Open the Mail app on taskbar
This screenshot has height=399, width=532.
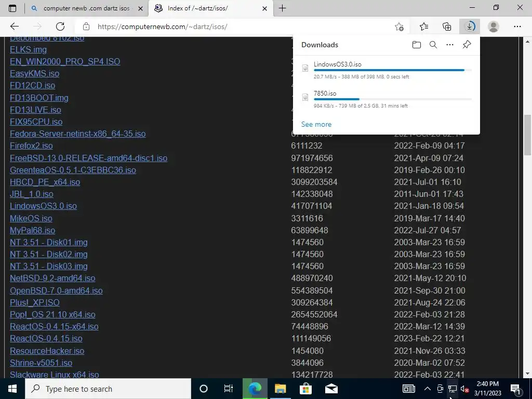(331, 389)
